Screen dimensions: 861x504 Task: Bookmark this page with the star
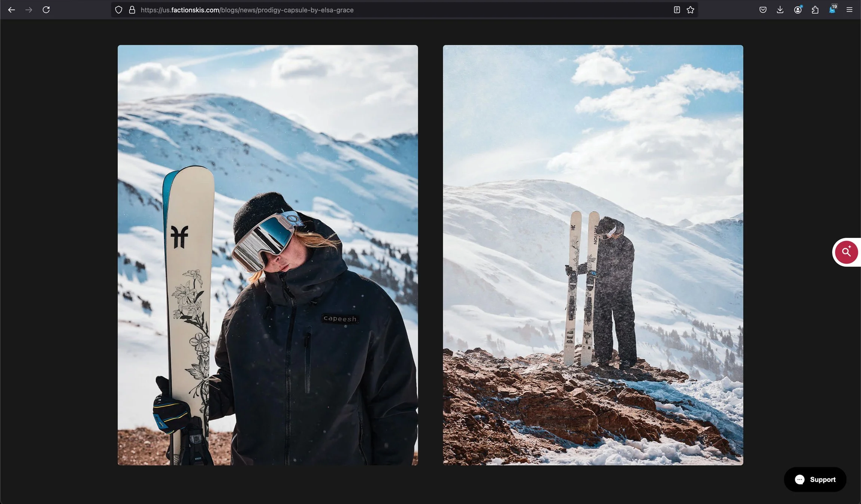pos(690,10)
